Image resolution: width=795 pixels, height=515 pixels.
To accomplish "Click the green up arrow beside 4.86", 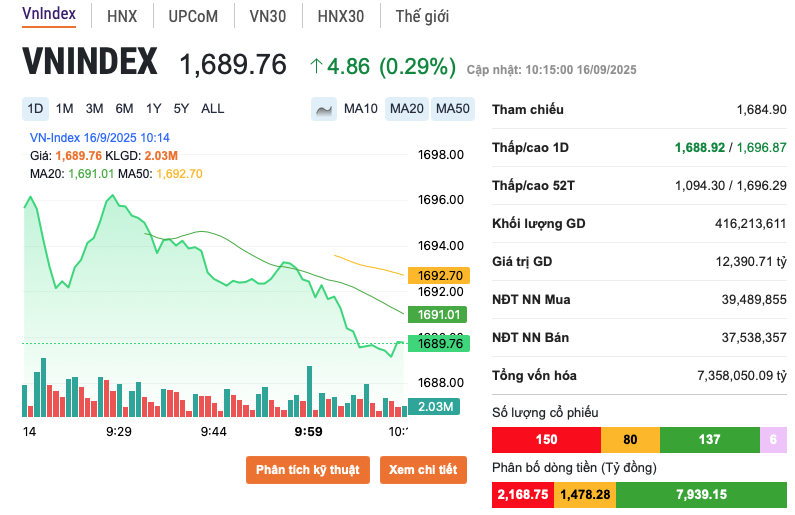I will tap(316, 66).
